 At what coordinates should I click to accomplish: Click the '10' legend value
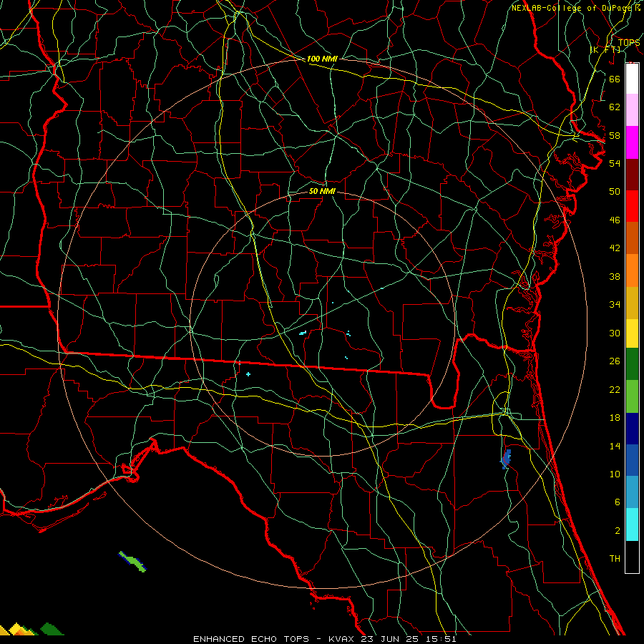pyautogui.click(x=615, y=474)
